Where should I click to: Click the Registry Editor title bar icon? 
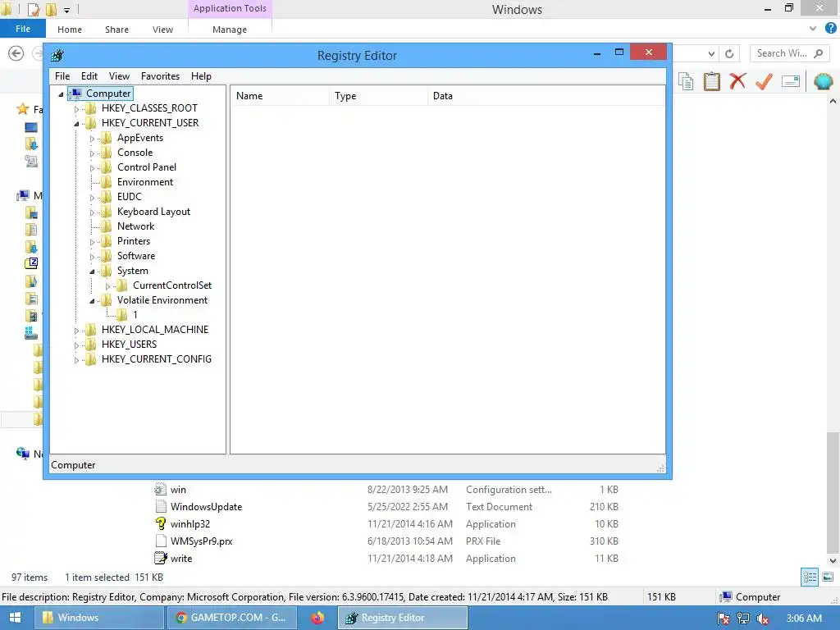point(57,55)
